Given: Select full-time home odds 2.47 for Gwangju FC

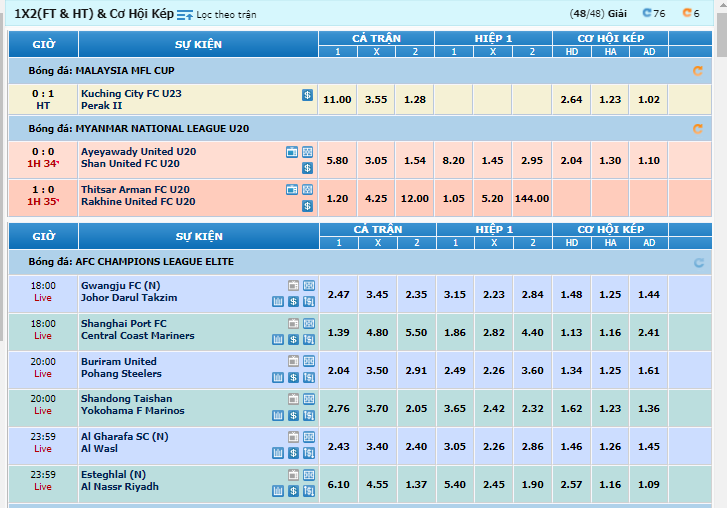Looking at the screenshot, I should 338,295.
